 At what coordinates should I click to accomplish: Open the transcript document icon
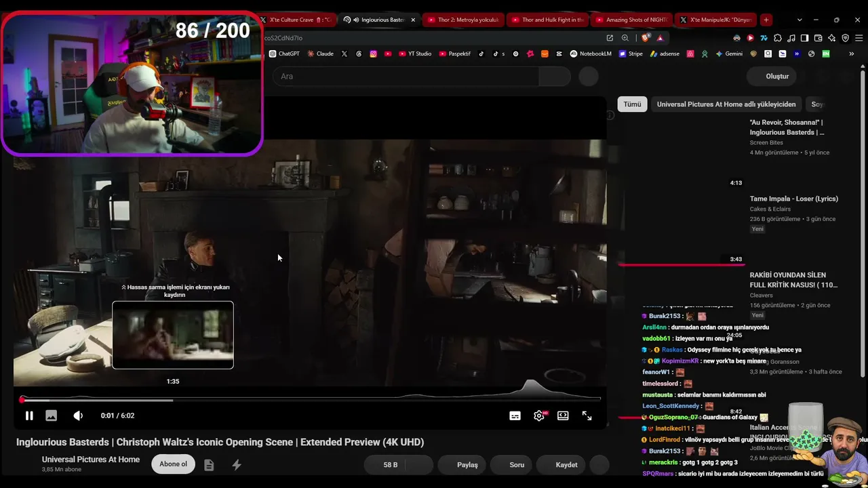(209, 465)
